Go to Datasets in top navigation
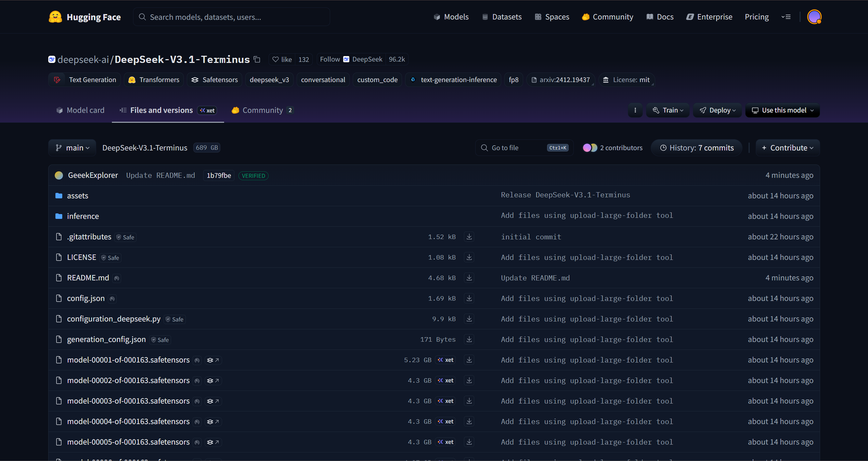This screenshot has height=461, width=868. click(502, 17)
